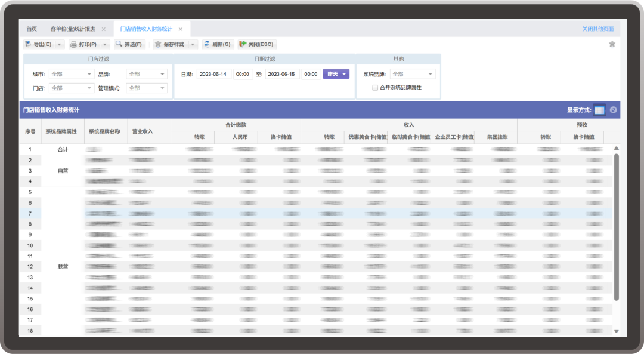This screenshot has height=354, width=644.
Task: Select row number 7 in the table
Action: (30, 213)
